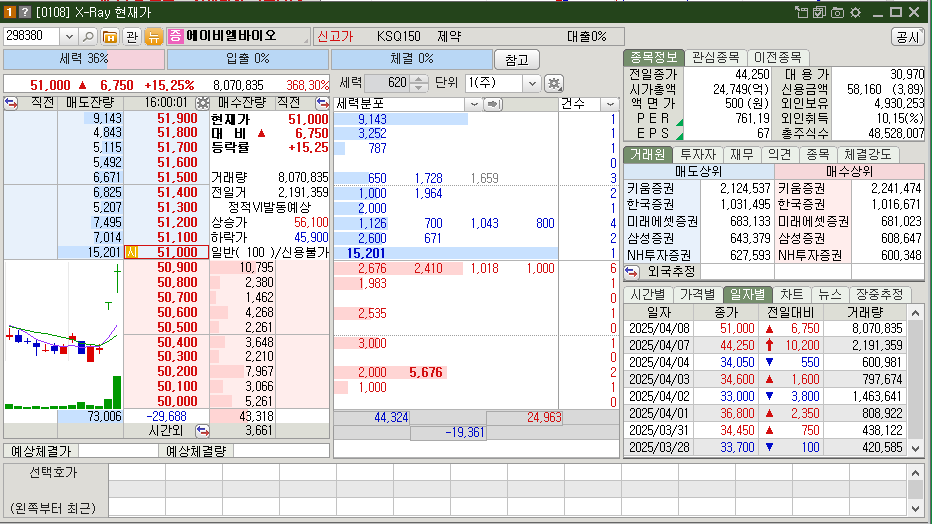
Task: Select the 종목정보 tab
Action: pos(653,57)
